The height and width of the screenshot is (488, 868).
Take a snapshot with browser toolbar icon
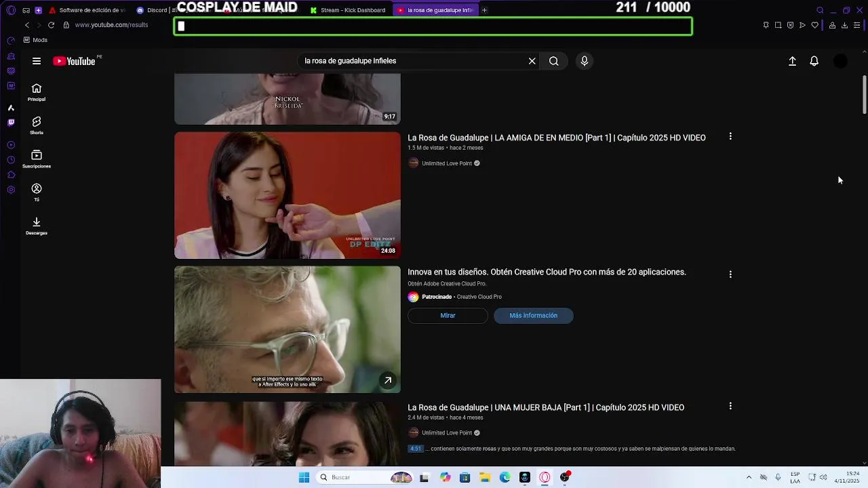coord(778,25)
